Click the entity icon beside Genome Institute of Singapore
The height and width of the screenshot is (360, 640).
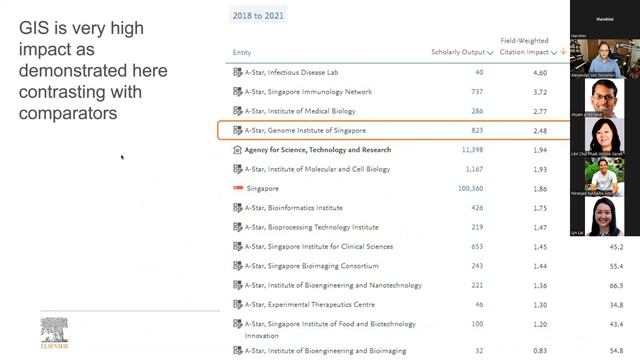point(238,130)
